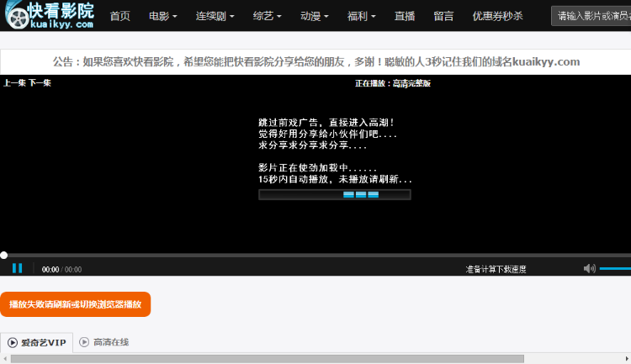Click the 准备计算下载速度 status text
Viewport: 631px width, 364px height.
(x=496, y=269)
